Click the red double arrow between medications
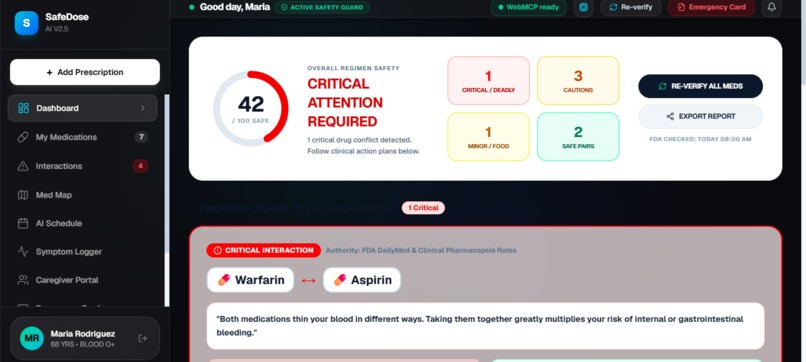 coord(308,280)
